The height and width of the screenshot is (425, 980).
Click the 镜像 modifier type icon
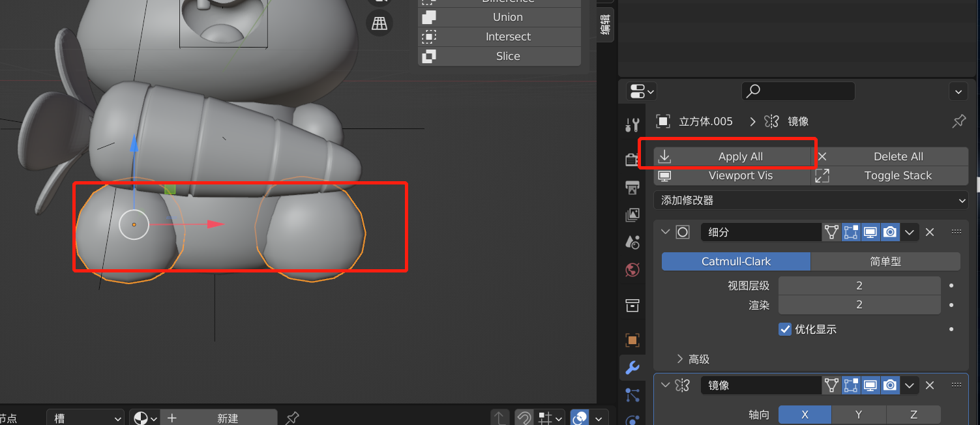pyautogui.click(x=683, y=385)
